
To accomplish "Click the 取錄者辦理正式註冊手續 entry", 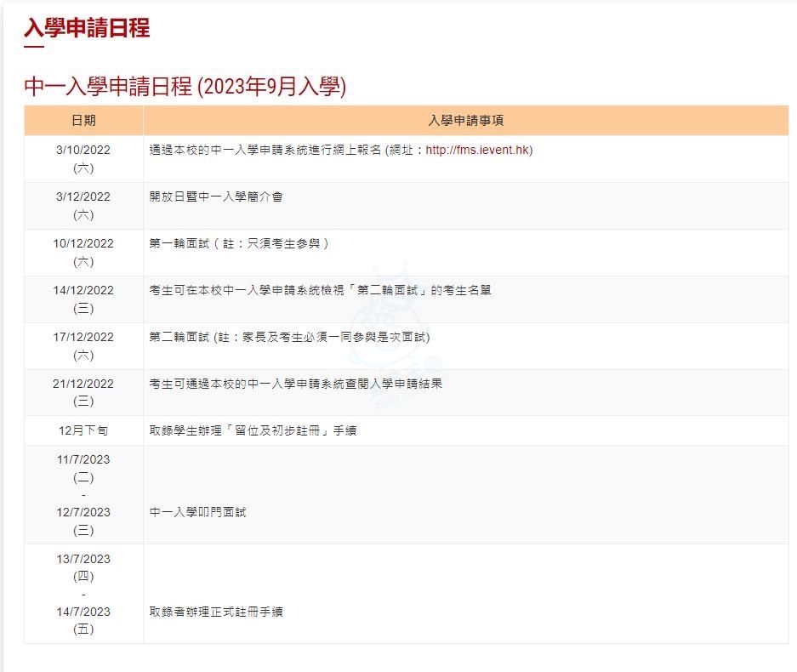I will pyautogui.click(x=216, y=612).
